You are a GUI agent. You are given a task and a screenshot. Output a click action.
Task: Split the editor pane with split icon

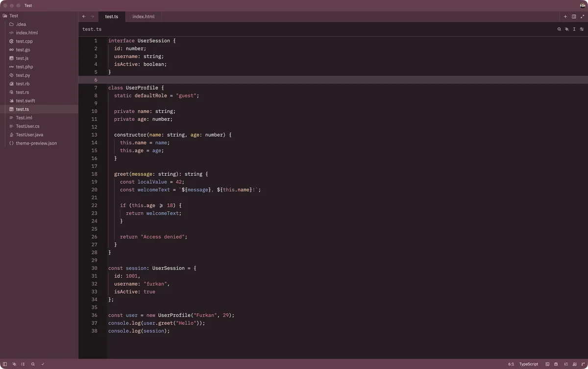tap(574, 16)
